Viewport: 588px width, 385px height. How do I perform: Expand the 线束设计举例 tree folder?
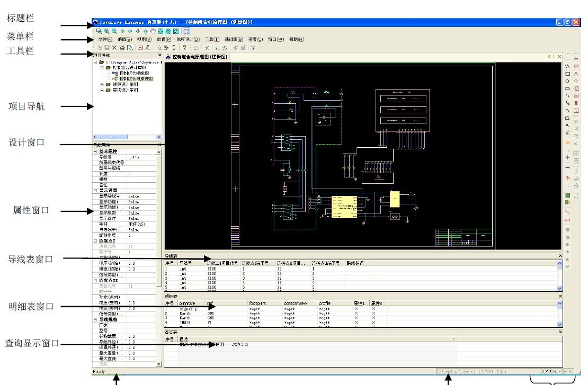point(102,84)
